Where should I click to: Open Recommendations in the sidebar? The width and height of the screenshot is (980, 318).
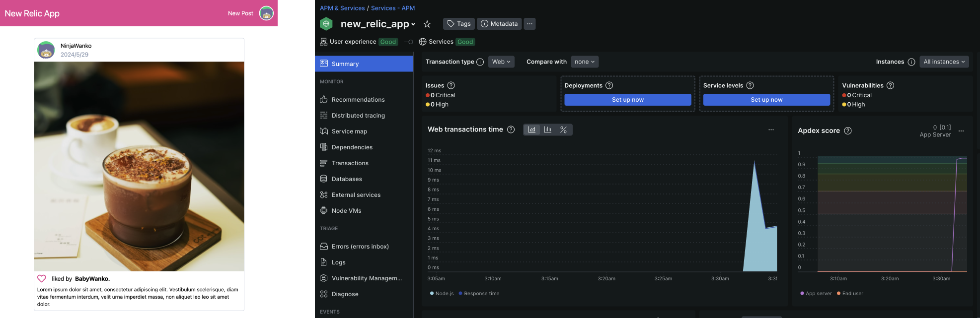(364, 100)
